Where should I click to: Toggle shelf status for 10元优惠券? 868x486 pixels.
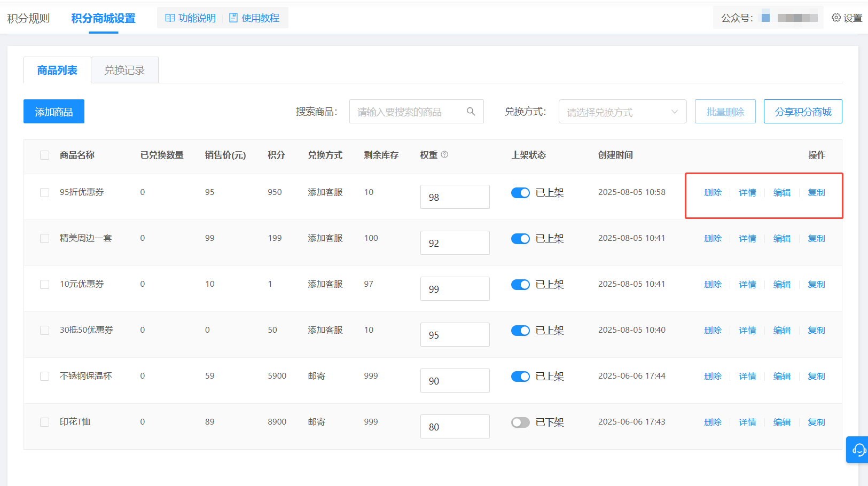coord(520,285)
